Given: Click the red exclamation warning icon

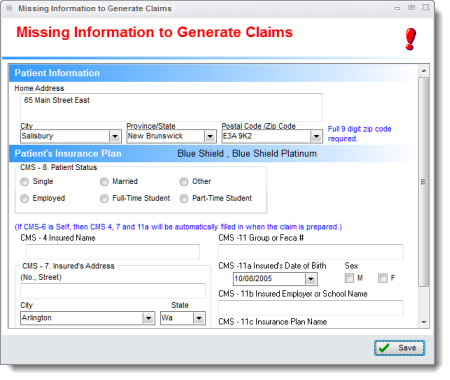Looking at the screenshot, I should point(411,39).
